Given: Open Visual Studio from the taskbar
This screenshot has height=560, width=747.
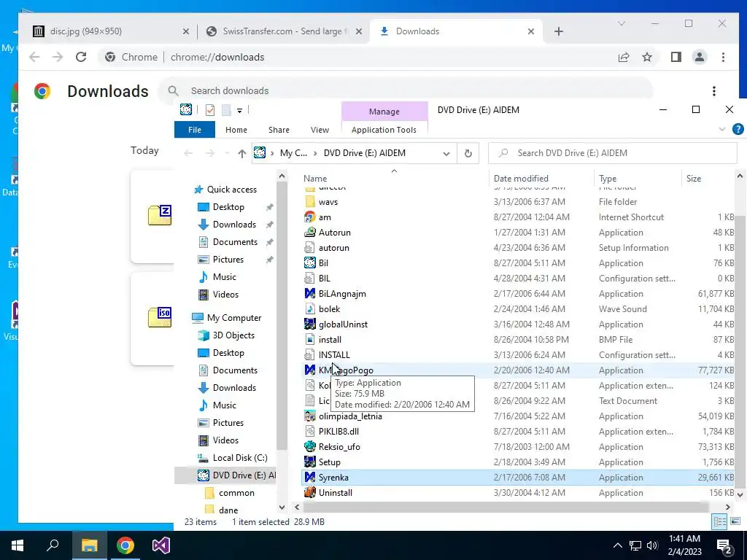Looking at the screenshot, I should pyautogui.click(x=161, y=545).
